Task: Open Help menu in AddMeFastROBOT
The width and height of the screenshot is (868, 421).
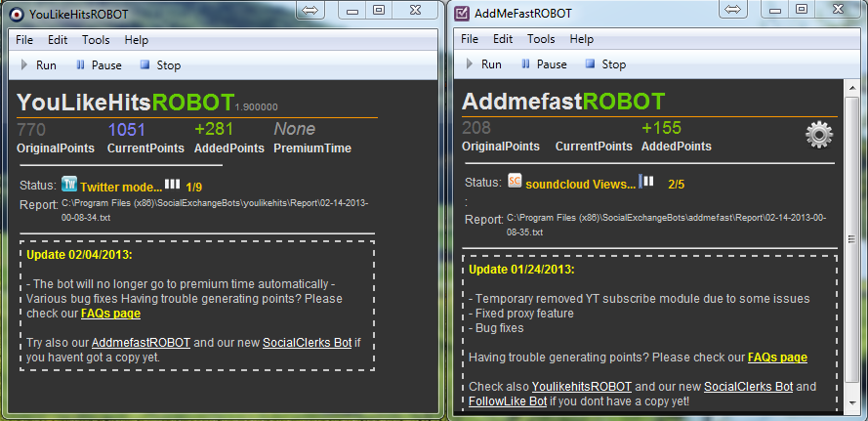Action: coord(581,39)
